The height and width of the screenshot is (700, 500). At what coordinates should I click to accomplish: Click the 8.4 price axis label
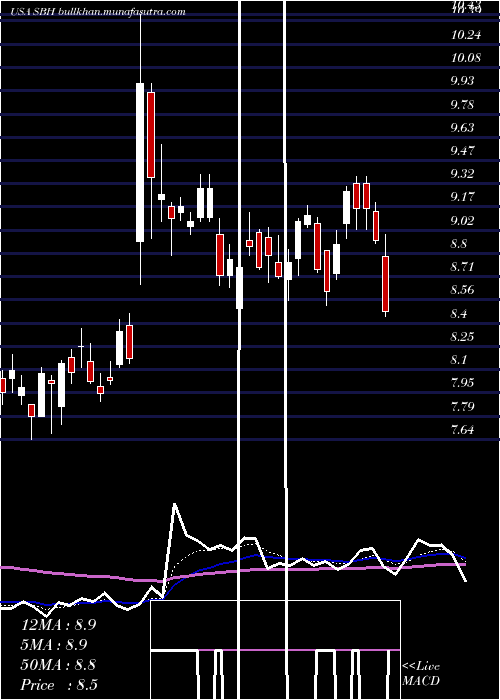(459, 313)
